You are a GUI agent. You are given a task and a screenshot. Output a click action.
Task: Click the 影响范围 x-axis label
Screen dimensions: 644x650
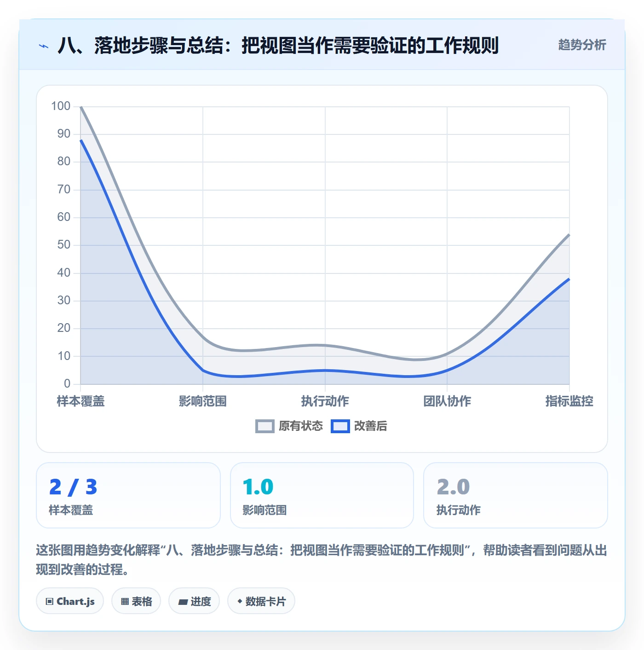203,401
